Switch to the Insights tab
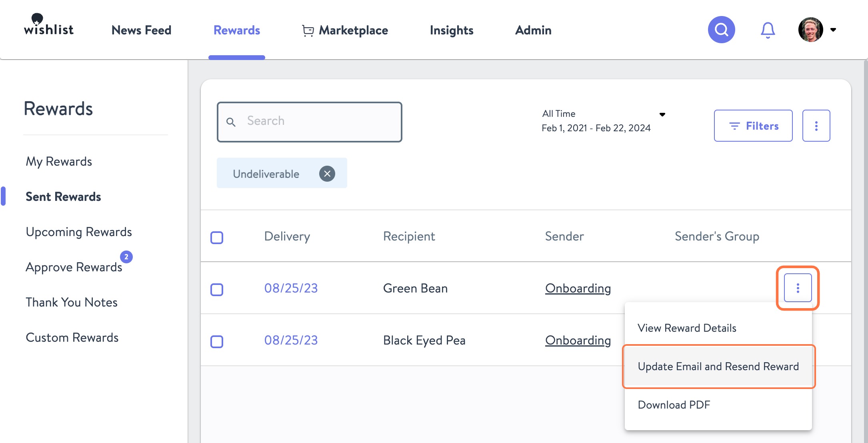This screenshot has width=868, height=443. [451, 30]
